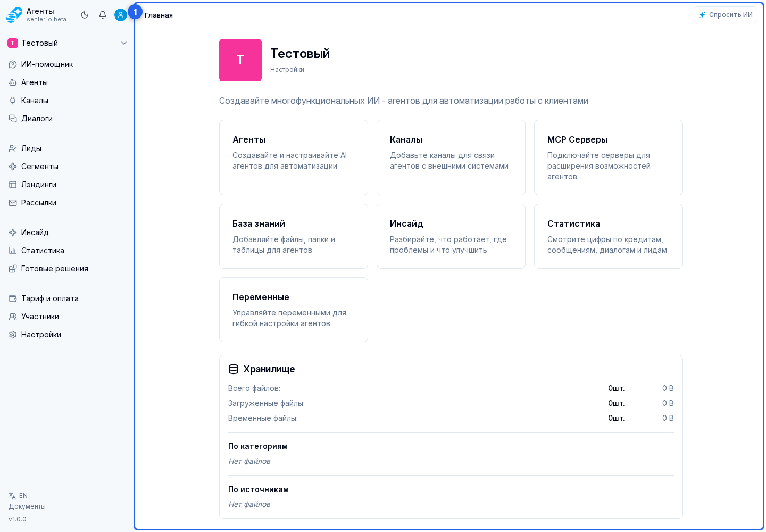
Task: Open notifications via the bell icon
Action: coord(103,15)
